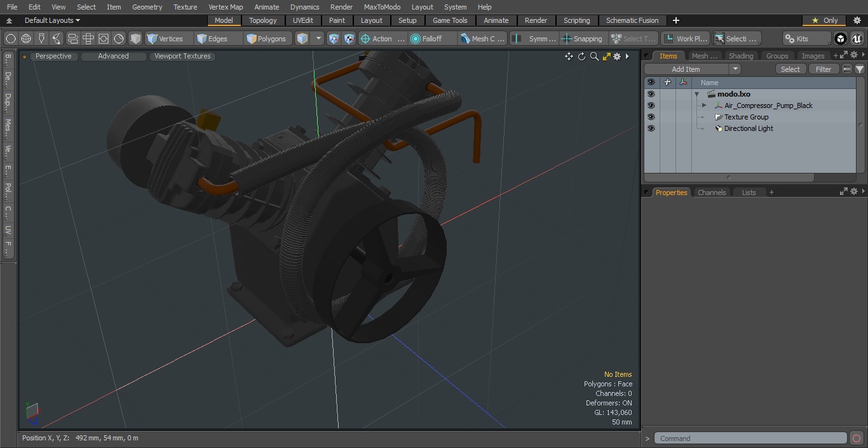Click first blue shield-like selection convert icon
This screenshot has height=448, width=868.
(x=334, y=39)
